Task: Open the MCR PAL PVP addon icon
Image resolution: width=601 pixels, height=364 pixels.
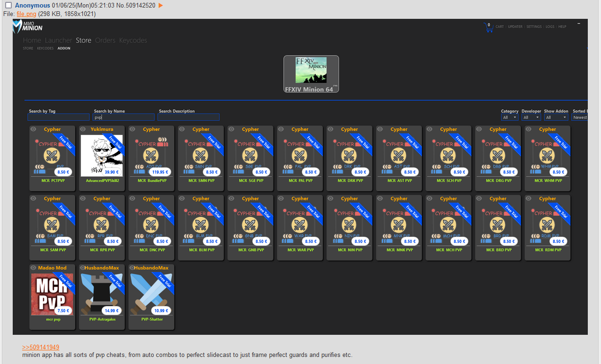Action: click(x=300, y=156)
